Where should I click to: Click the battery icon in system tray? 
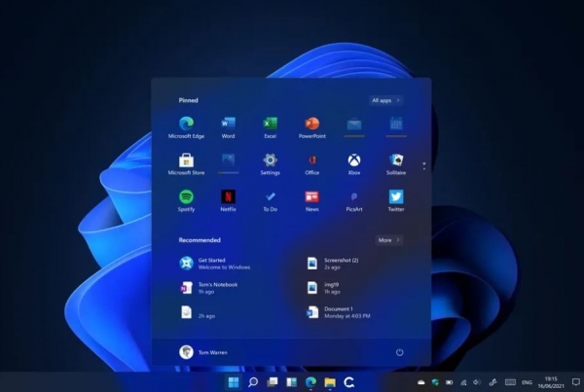tap(449, 382)
